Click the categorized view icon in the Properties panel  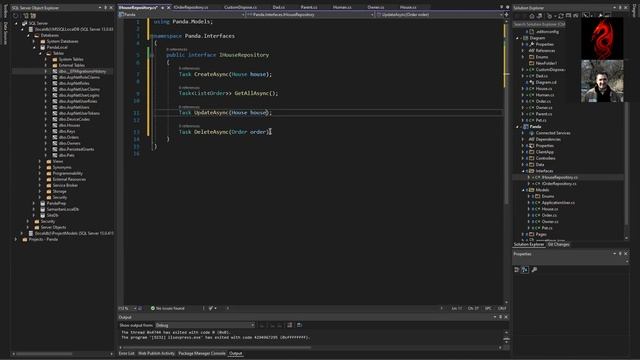517,270
